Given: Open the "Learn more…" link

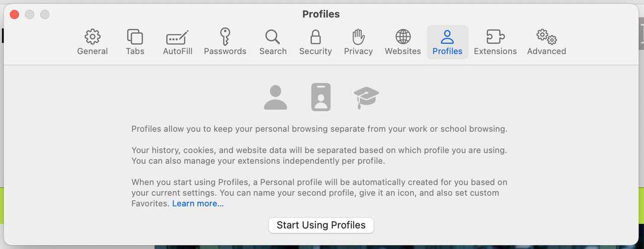Looking at the screenshot, I should [198, 204].
